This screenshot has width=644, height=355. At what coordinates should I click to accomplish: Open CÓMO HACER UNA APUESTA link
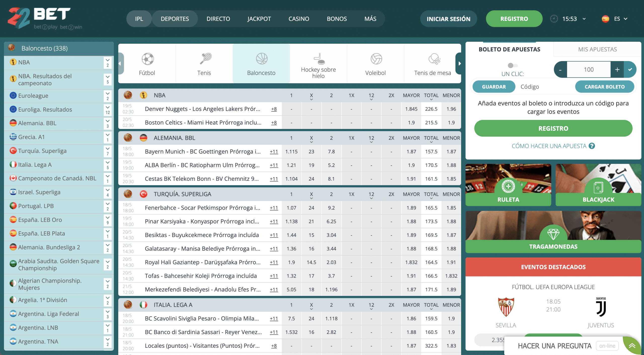[x=549, y=146]
